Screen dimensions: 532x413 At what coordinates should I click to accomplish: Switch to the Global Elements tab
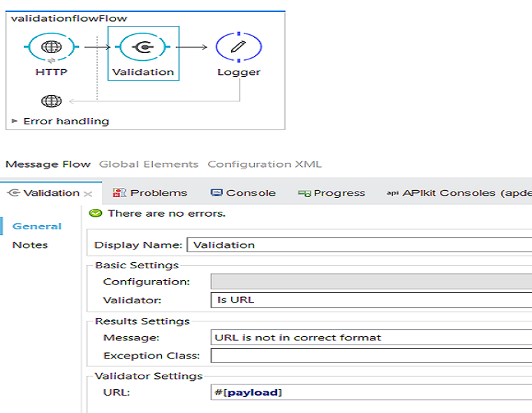pos(149,164)
